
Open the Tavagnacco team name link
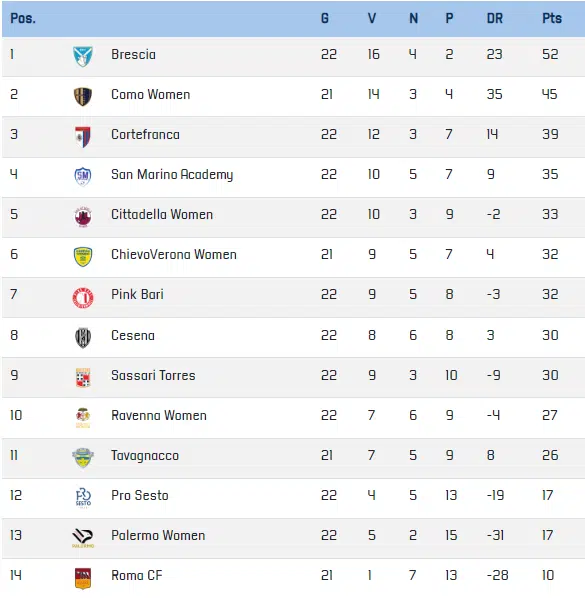[145, 456]
